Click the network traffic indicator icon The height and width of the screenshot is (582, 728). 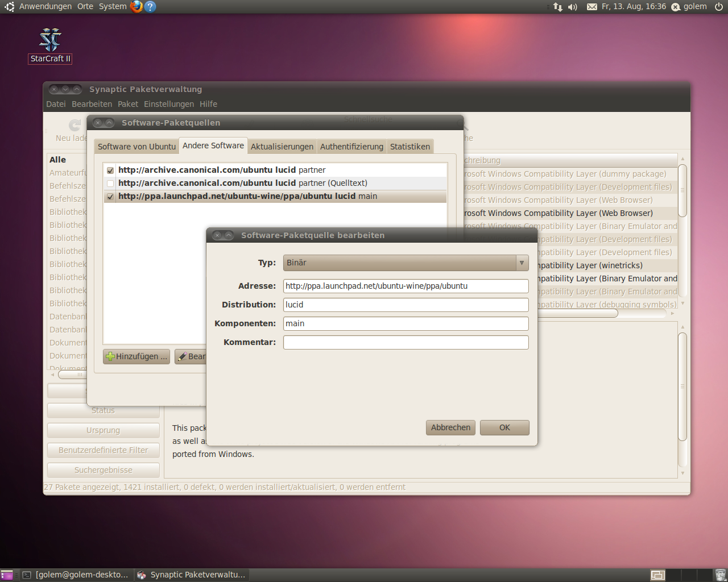[x=557, y=6]
